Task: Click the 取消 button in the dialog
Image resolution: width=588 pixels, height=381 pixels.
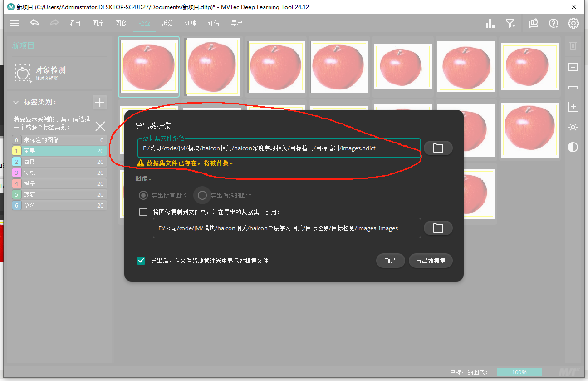Action: click(390, 261)
